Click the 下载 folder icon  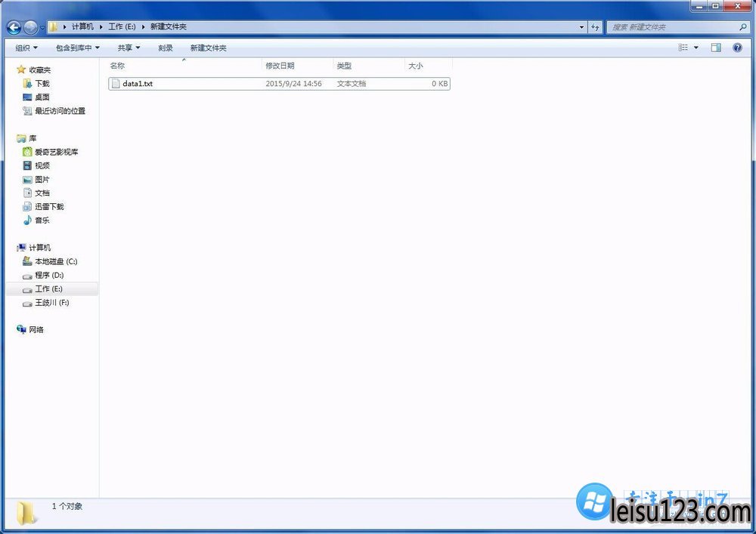pos(27,83)
